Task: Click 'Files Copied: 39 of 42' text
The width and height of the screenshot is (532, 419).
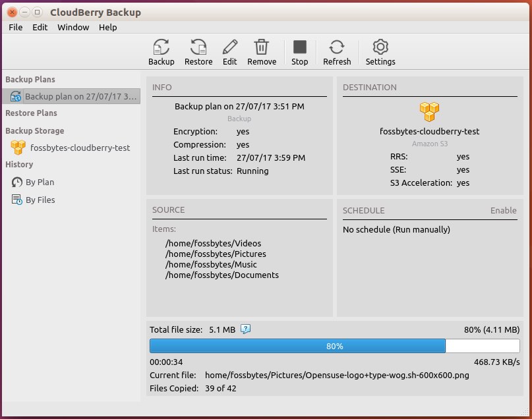Action: 192,389
